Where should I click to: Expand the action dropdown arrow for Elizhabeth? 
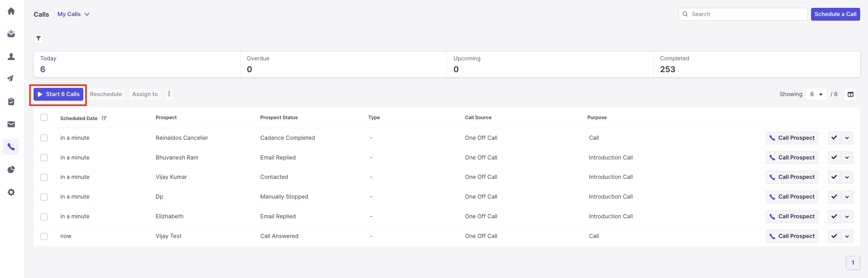pos(847,216)
